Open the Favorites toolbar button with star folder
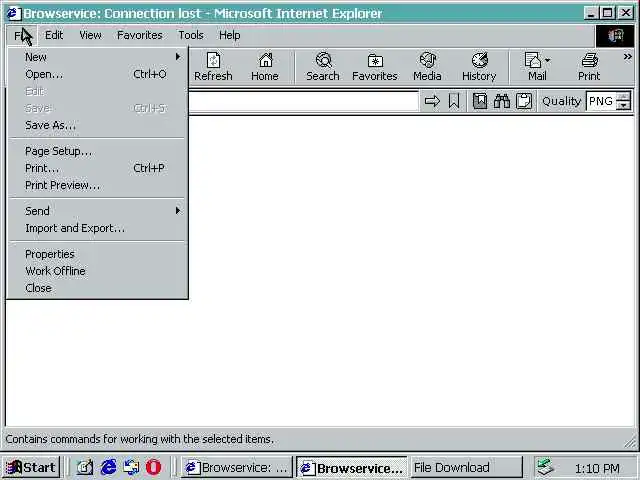 pos(375,67)
